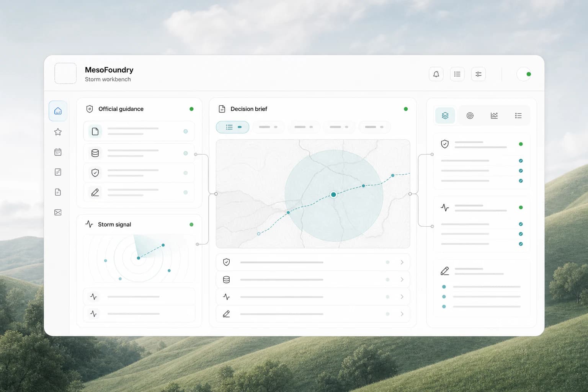The height and width of the screenshot is (392, 588).
Task: Click the pencil icon below the map
Action: click(x=226, y=314)
